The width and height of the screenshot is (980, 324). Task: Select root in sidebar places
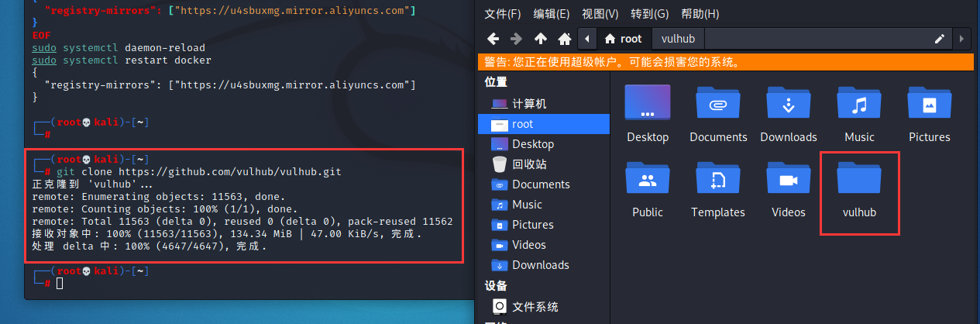(542, 124)
